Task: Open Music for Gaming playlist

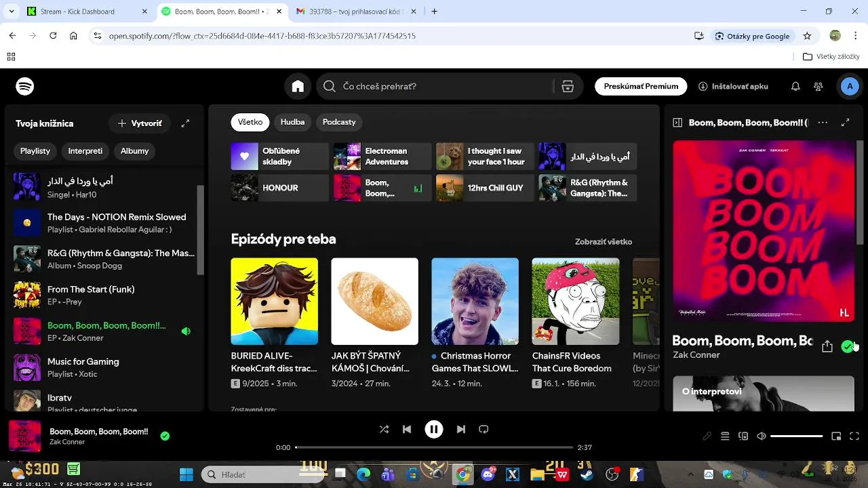Action: (104, 367)
